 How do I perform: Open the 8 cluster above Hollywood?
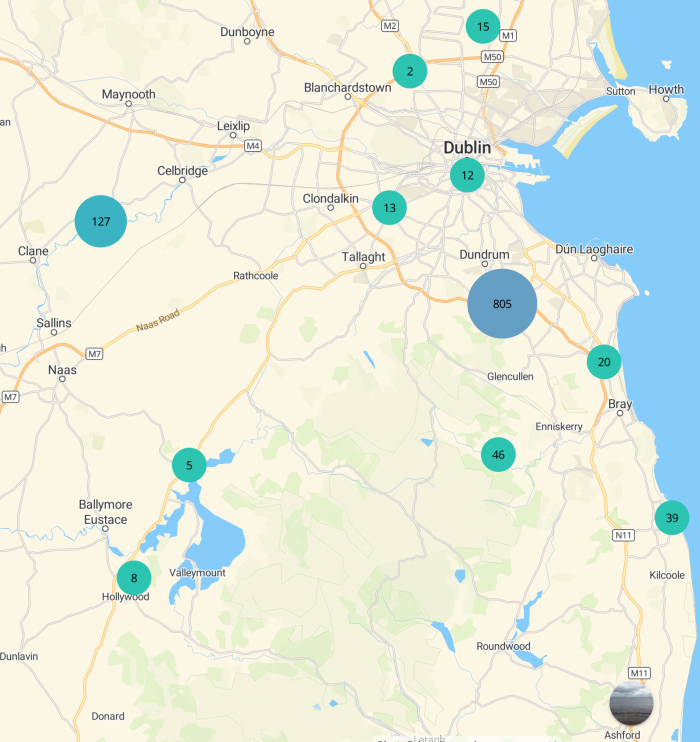pos(134,577)
